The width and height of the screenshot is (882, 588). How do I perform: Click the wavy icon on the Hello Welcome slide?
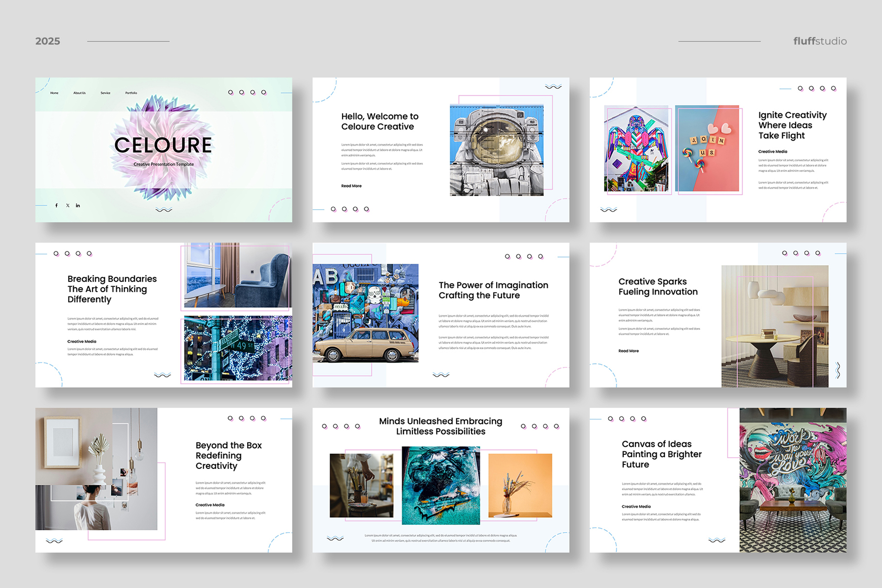(x=553, y=87)
